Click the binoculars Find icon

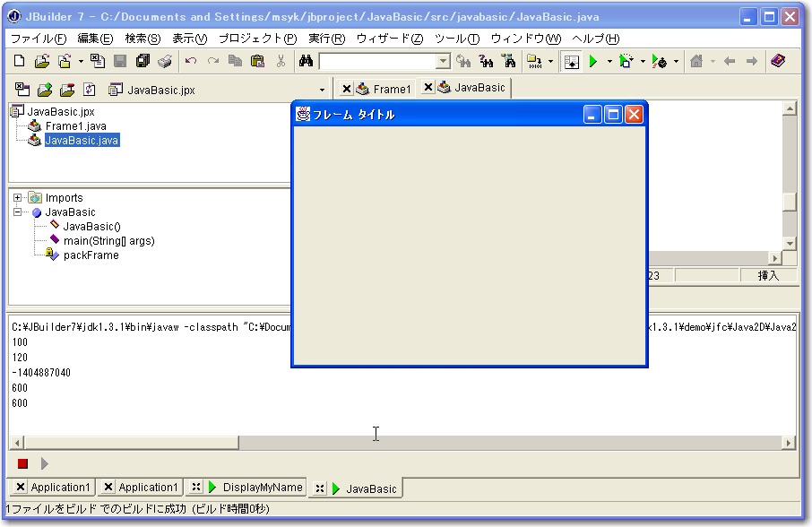[306, 61]
